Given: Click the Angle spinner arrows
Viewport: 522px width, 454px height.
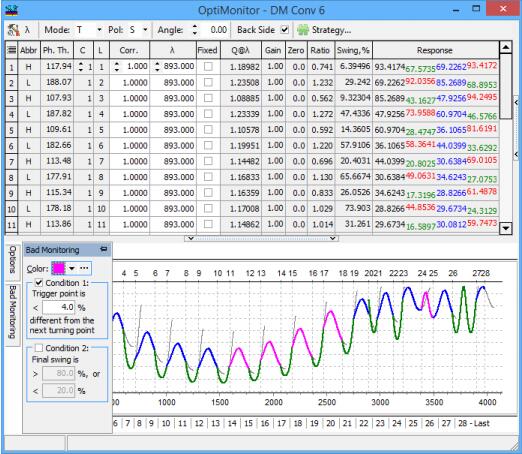Looking at the screenshot, I should (x=195, y=30).
